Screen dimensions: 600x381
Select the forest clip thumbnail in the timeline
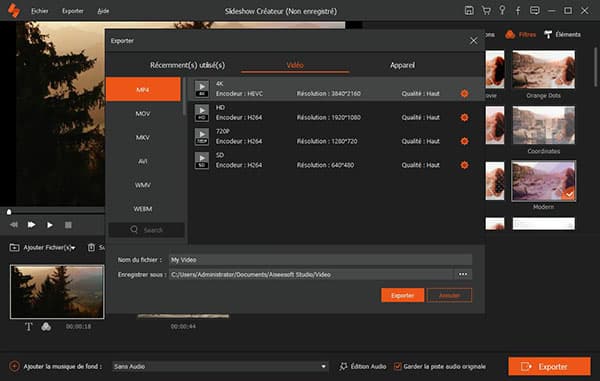(x=57, y=291)
